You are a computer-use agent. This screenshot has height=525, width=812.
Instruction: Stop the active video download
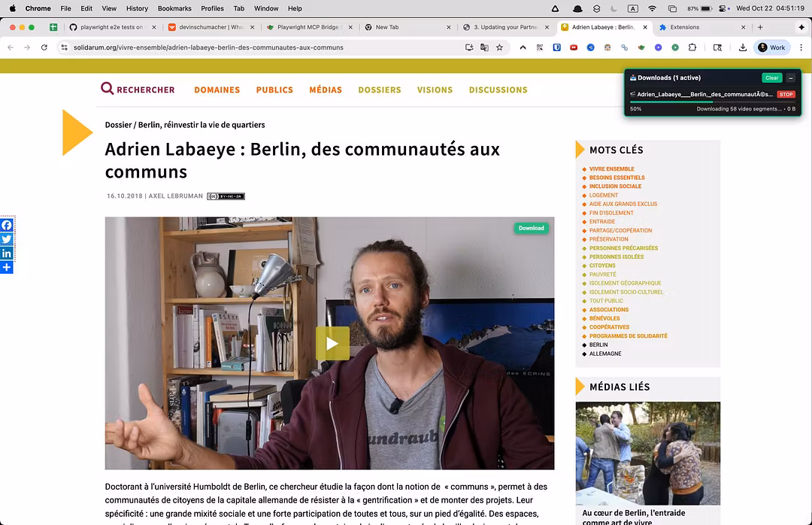(x=786, y=94)
